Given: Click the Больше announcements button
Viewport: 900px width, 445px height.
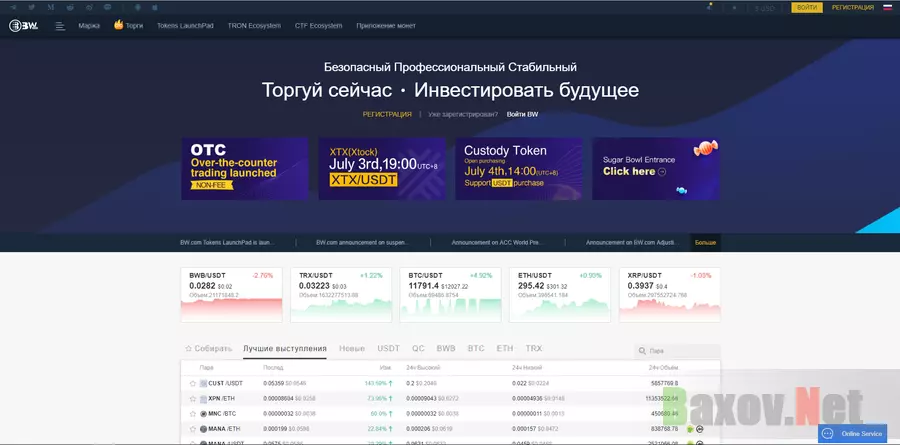Looking at the screenshot, I should pyautogui.click(x=705, y=243).
